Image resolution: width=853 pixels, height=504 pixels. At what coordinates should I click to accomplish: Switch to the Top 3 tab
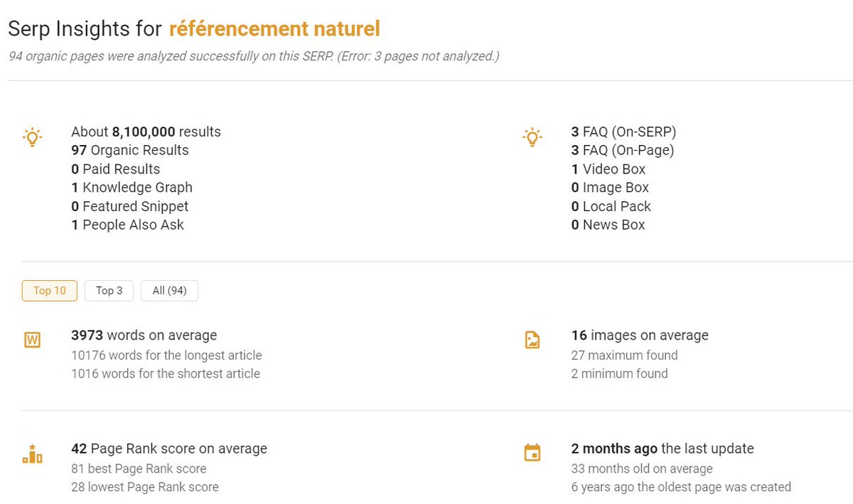click(x=109, y=291)
